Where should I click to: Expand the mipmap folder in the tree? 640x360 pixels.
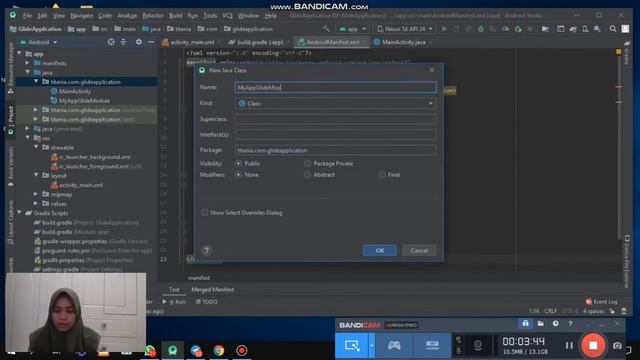point(36,194)
